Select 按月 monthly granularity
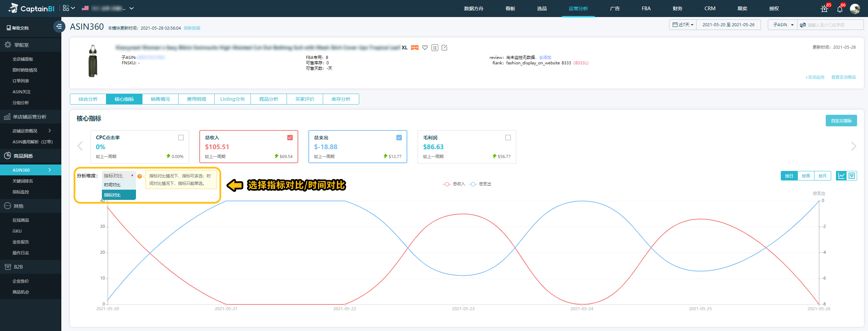The width and height of the screenshot is (868, 331). [822, 176]
